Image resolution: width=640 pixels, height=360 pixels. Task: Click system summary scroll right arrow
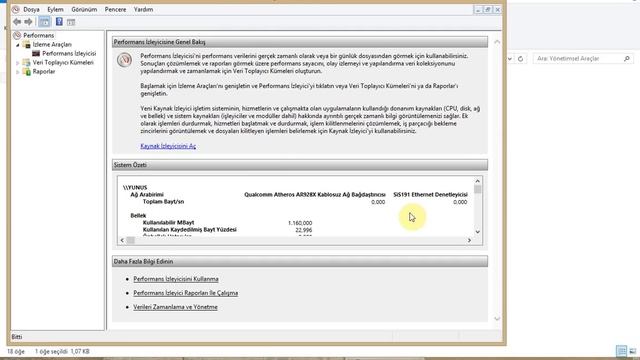point(469,240)
